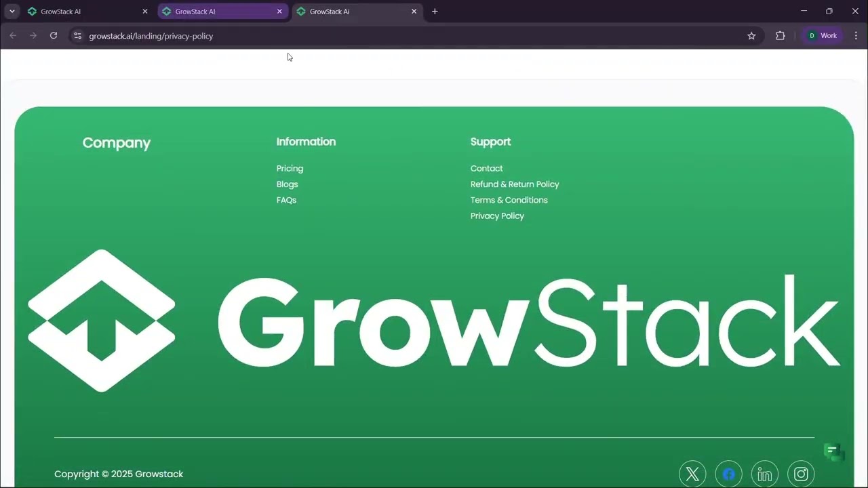Open the green chat widget icon

click(x=833, y=451)
